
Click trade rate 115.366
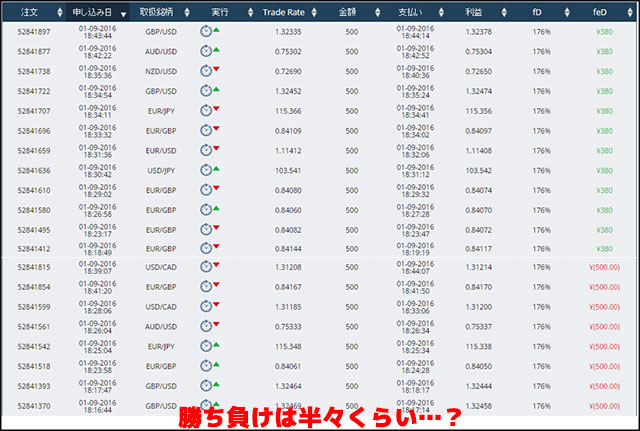pos(288,111)
